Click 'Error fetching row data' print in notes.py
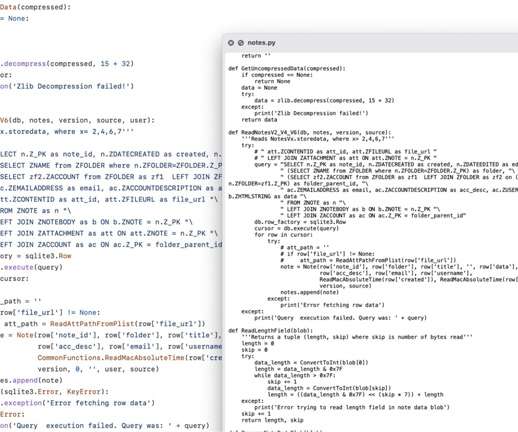This screenshot has width=518, height=432. click(332, 305)
